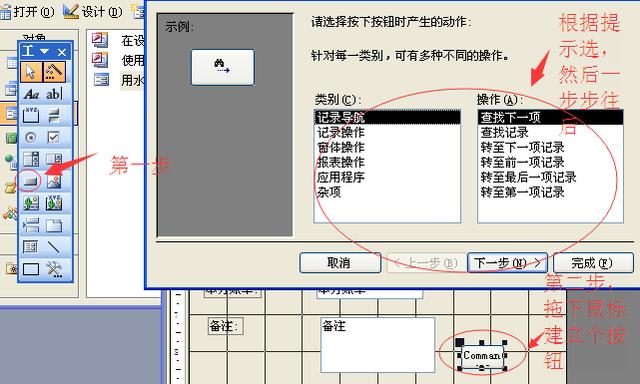This screenshot has width=640, height=384.
Task: Select 转至第一项记录 in the actions list
Action: point(550,192)
